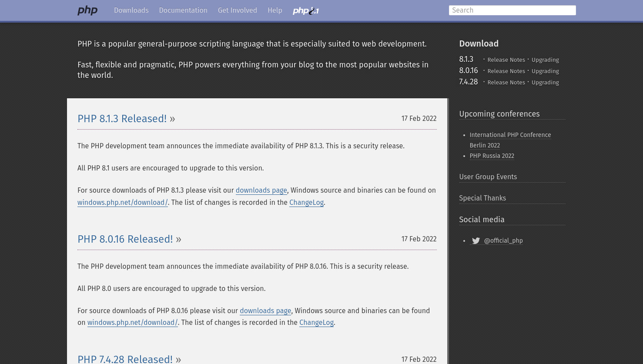
Task: Open the Documentation menu
Action: tap(183, 10)
